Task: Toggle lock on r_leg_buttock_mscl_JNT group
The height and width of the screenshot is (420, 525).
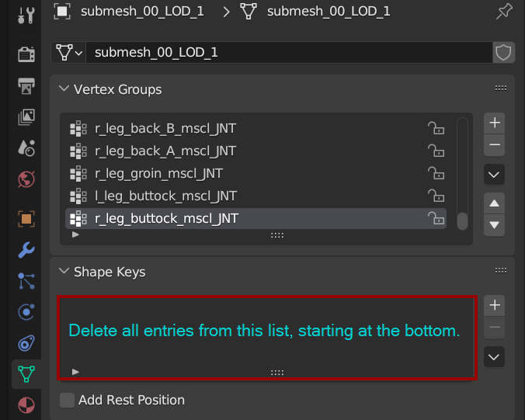Action: 436,218
